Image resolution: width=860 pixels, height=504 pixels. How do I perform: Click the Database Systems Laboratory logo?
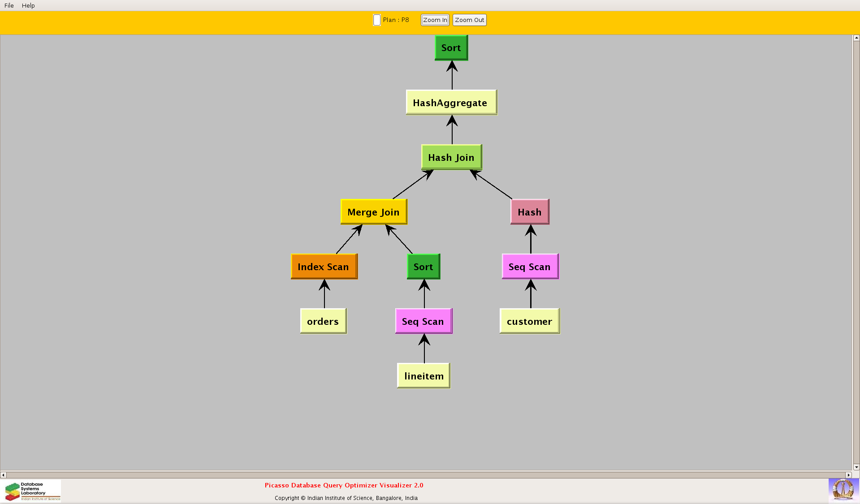pyautogui.click(x=32, y=491)
